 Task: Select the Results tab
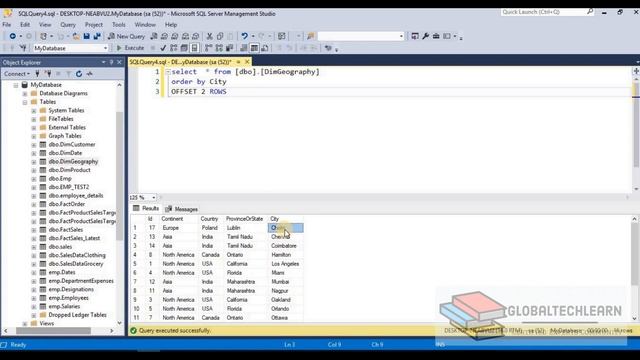click(x=146, y=209)
